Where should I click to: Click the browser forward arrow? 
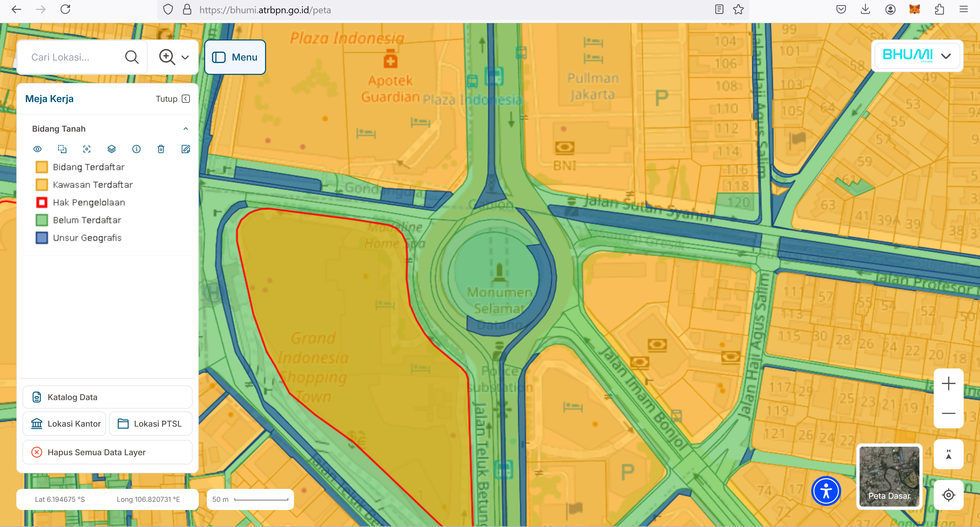[x=41, y=10]
